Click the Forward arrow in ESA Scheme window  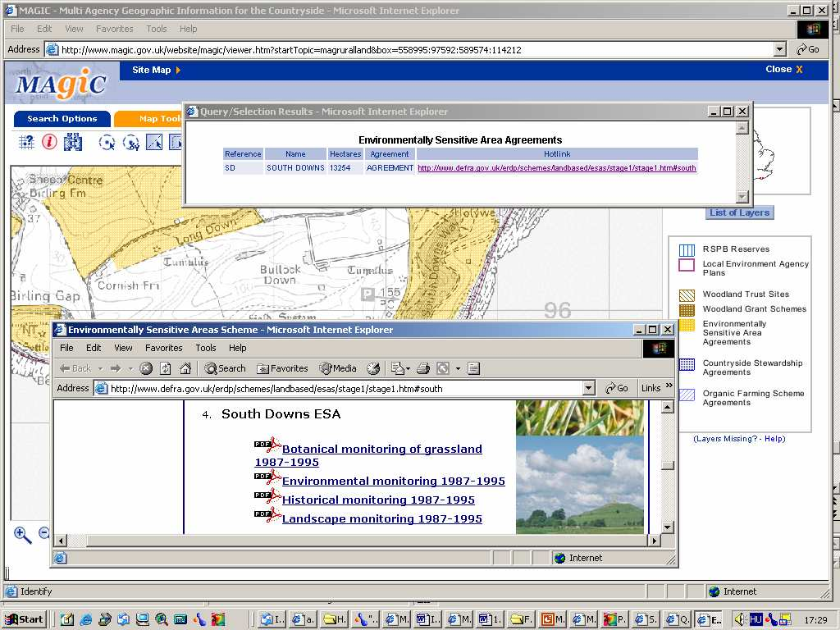pyautogui.click(x=116, y=368)
